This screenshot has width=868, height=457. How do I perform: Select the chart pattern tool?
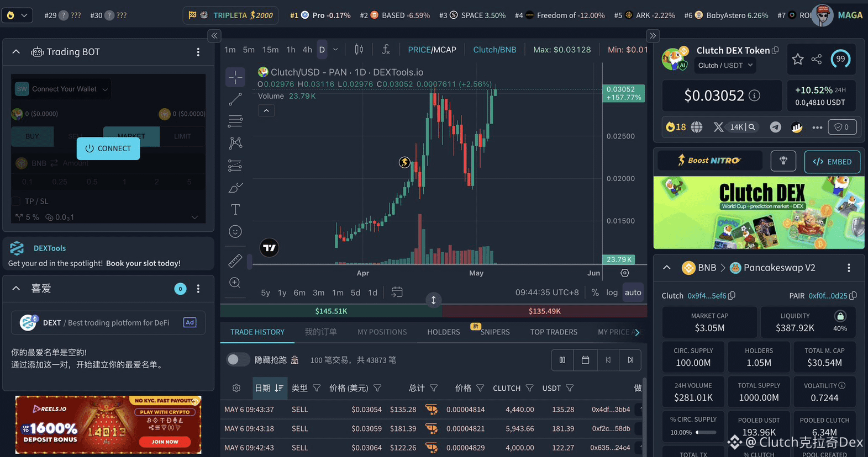click(x=235, y=143)
